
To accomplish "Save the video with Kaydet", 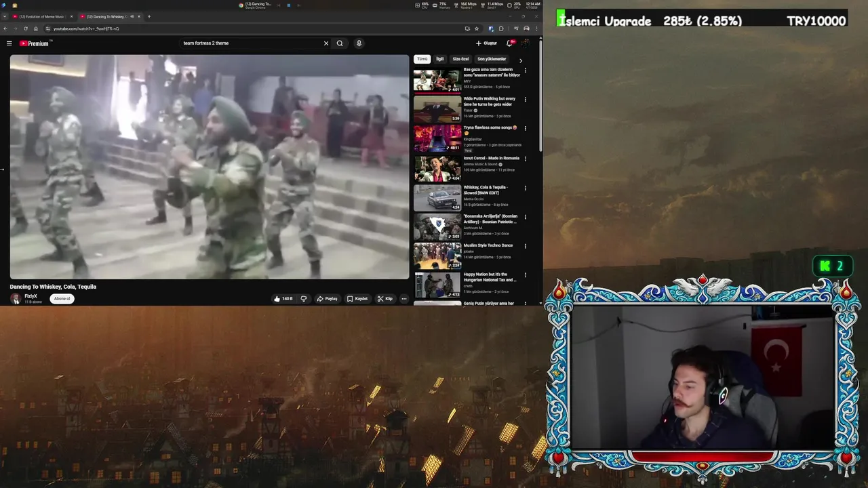I will tap(357, 299).
